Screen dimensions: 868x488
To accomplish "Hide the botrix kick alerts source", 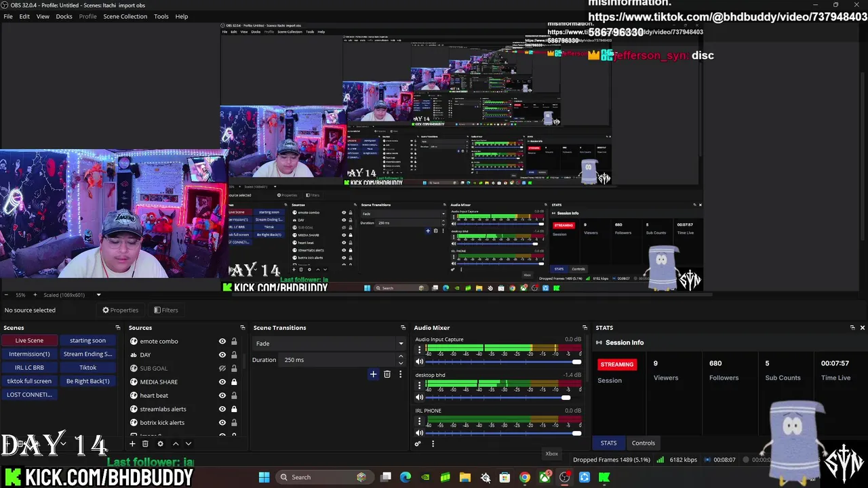I will (222, 423).
